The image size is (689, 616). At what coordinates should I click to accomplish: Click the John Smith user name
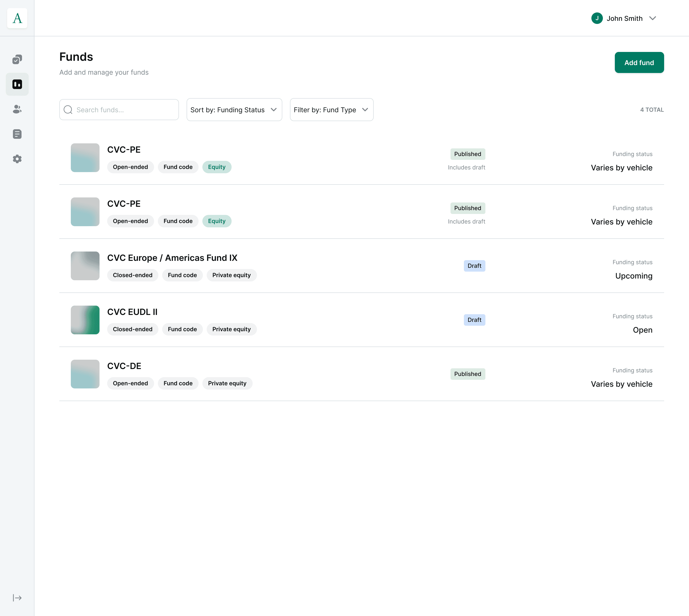(624, 18)
